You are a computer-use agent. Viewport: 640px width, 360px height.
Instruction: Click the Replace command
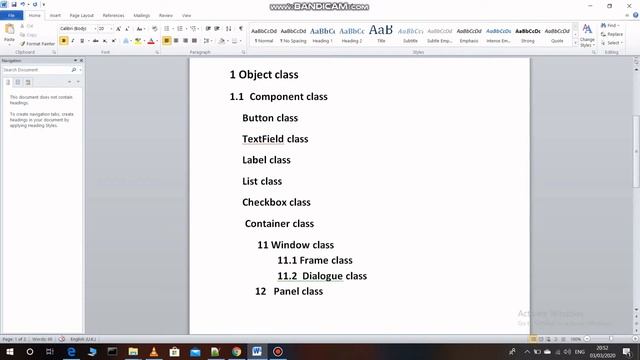[612, 34]
